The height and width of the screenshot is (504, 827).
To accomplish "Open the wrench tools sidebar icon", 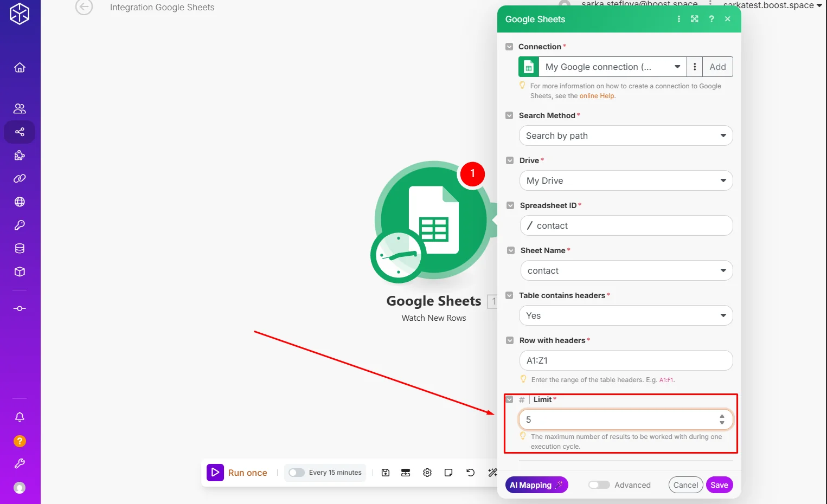I will 20,463.
